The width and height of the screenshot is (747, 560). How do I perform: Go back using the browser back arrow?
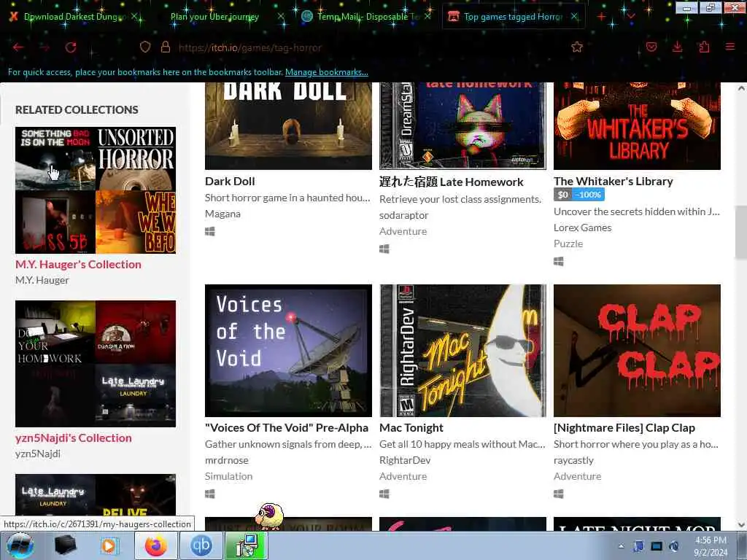[x=18, y=47]
